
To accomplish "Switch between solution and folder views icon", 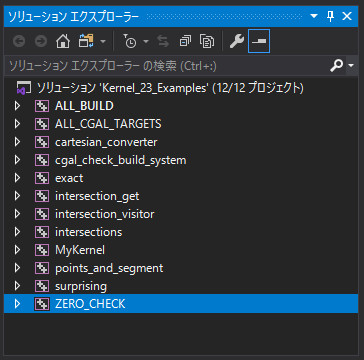I will point(86,41).
